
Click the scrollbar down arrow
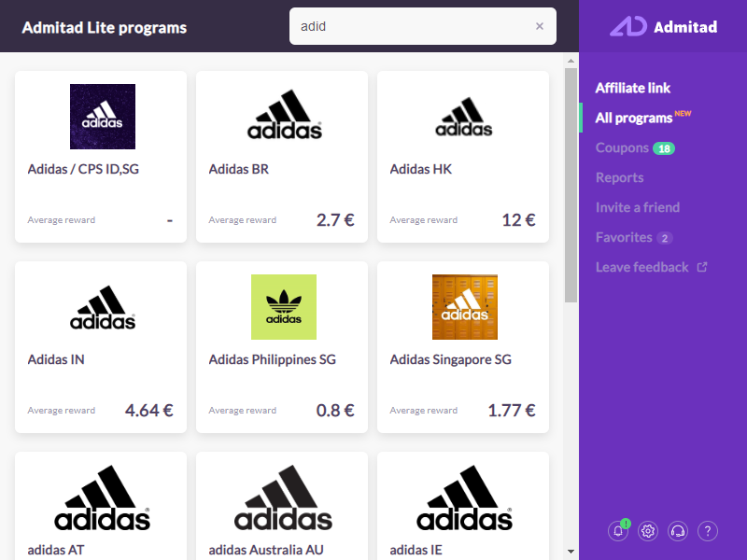571,552
